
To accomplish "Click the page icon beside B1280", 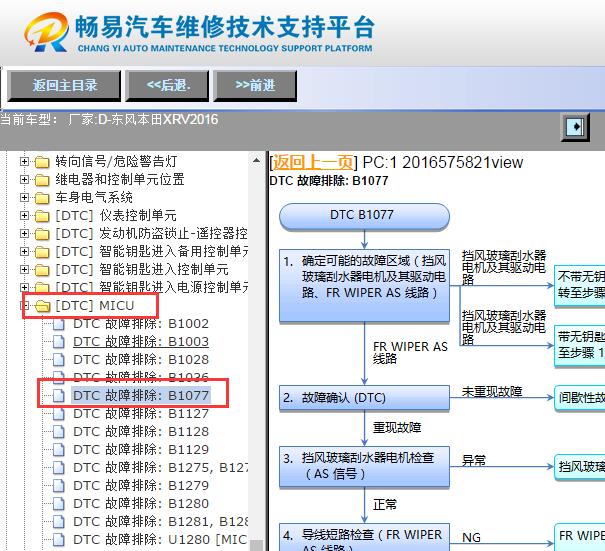I will click(59, 504).
